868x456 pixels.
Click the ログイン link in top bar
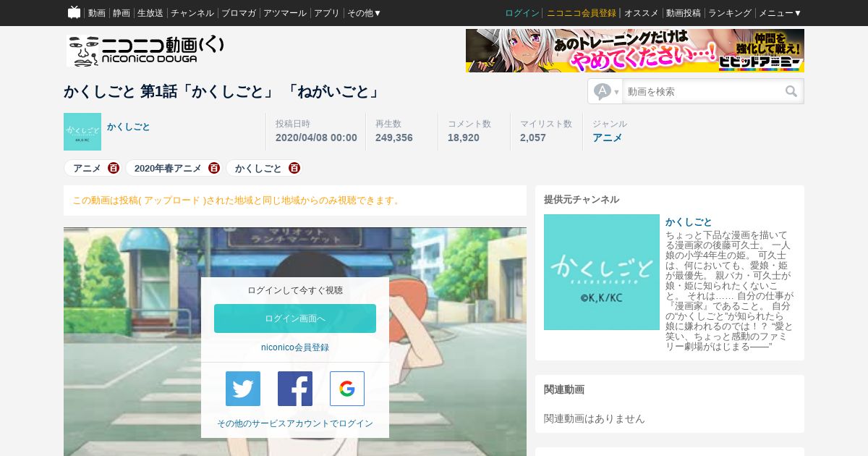pos(522,13)
